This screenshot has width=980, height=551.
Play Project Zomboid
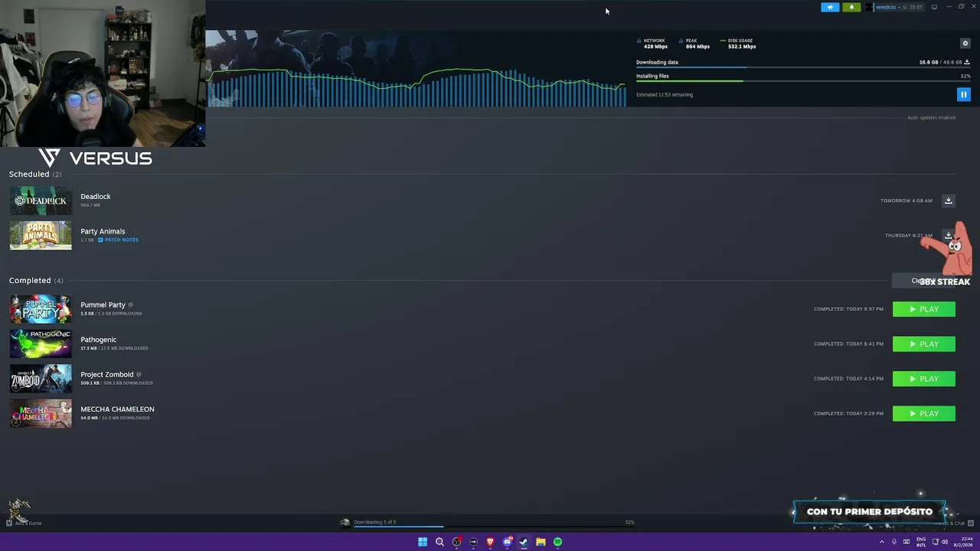click(x=923, y=379)
